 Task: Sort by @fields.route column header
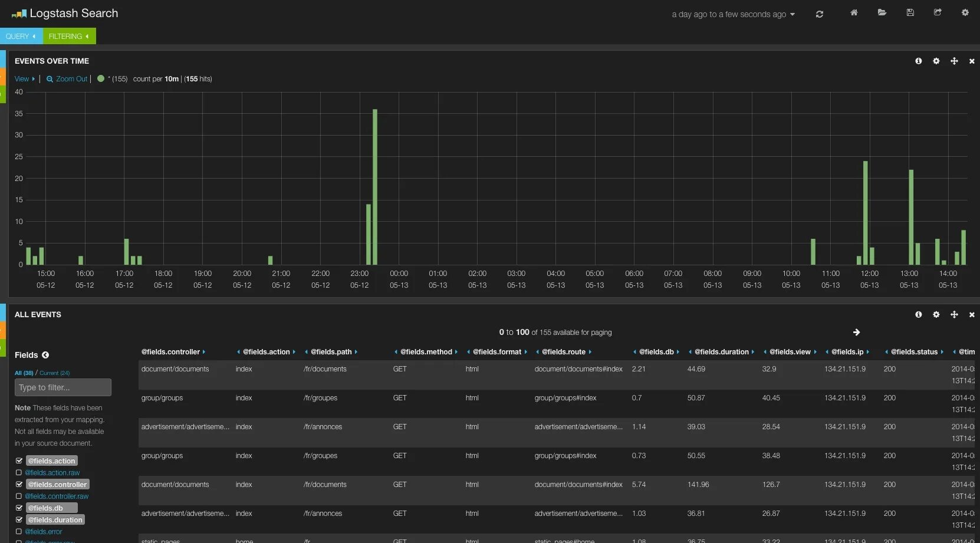point(563,352)
